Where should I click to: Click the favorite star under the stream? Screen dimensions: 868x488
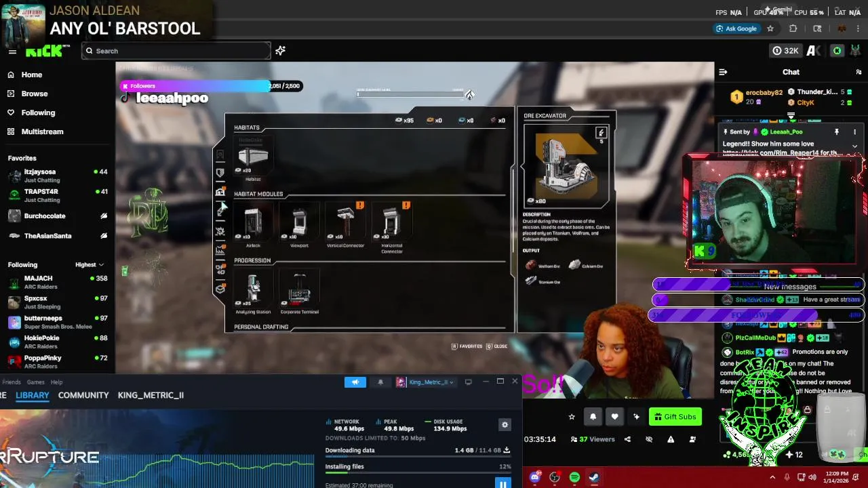click(x=572, y=417)
